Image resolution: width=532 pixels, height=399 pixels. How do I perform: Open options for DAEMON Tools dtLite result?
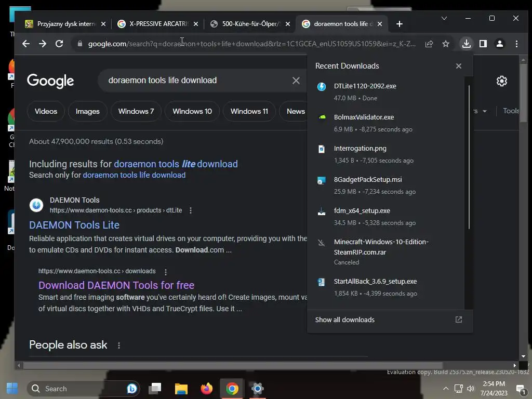tap(191, 210)
